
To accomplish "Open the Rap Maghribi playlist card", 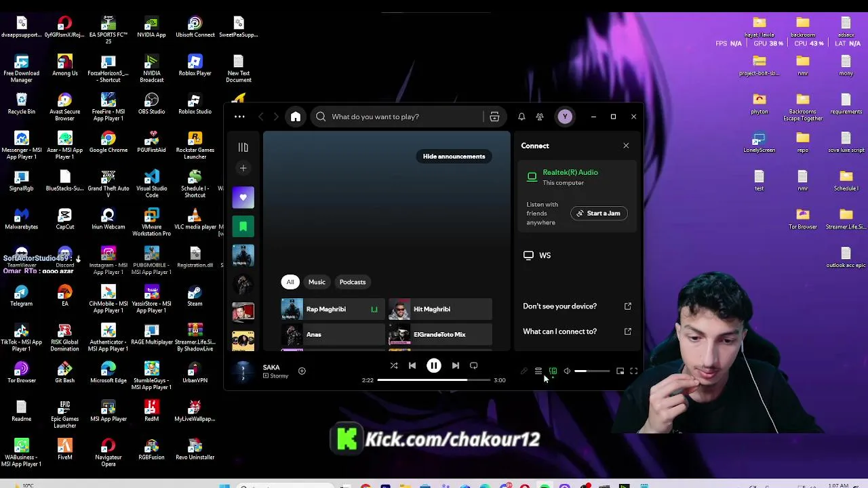I will coord(333,309).
